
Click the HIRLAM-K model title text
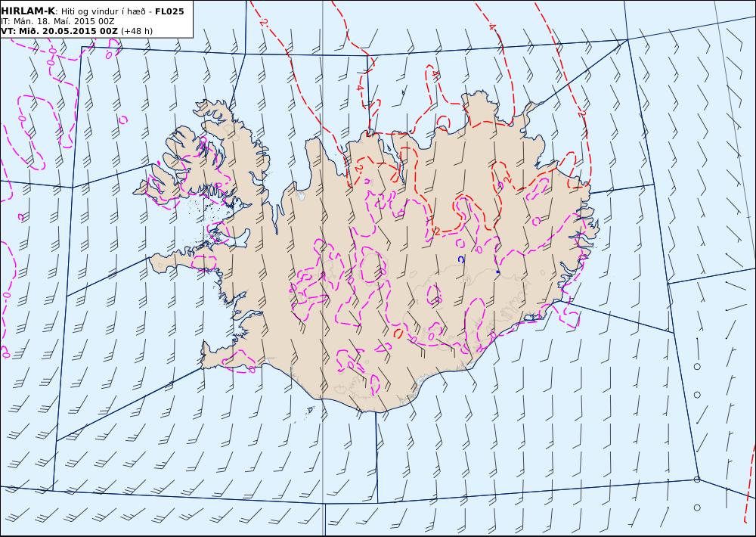click(x=28, y=11)
